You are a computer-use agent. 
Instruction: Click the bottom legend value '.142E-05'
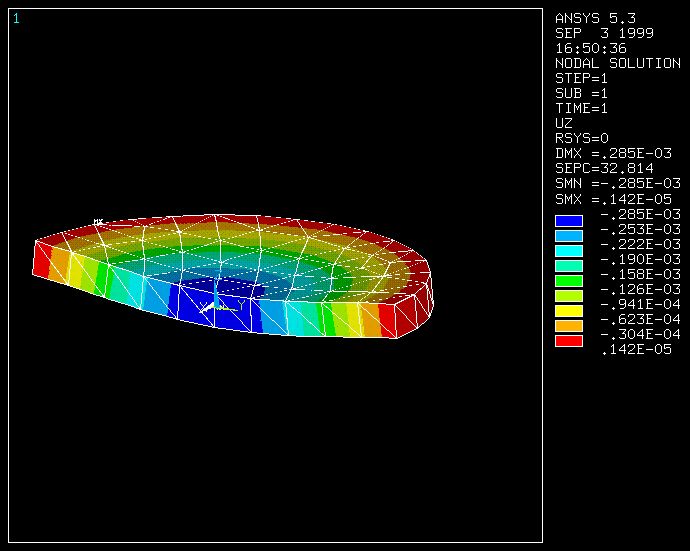coord(636,349)
